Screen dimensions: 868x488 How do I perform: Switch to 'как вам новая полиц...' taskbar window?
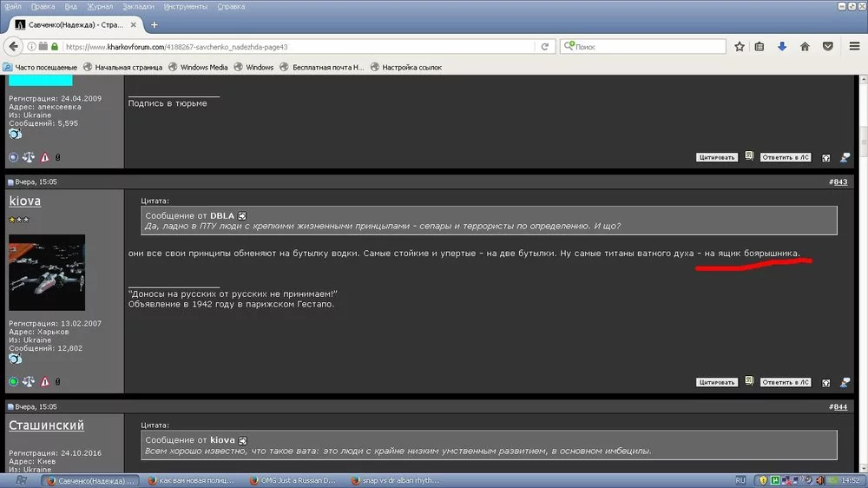click(191, 480)
